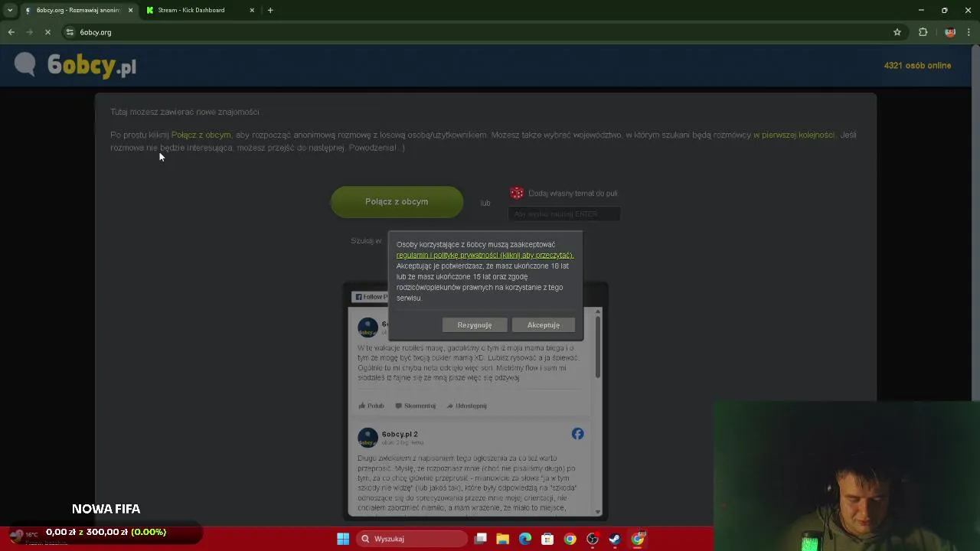Click the browser back arrow
Viewport: 980px width, 551px height.
pyautogui.click(x=11, y=32)
